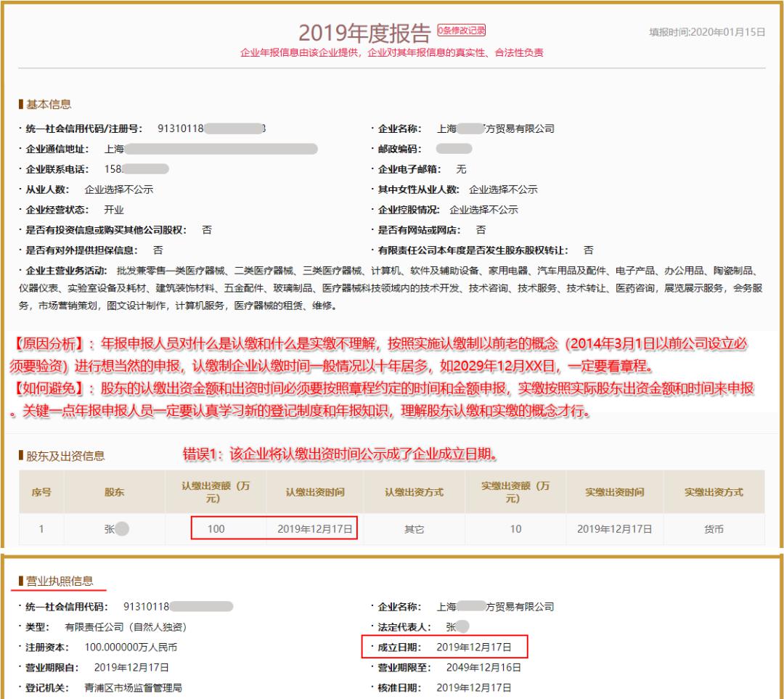
Task: Click the 类型 value 有限责任公司（自然人独资）
Action: click(126, 626)
